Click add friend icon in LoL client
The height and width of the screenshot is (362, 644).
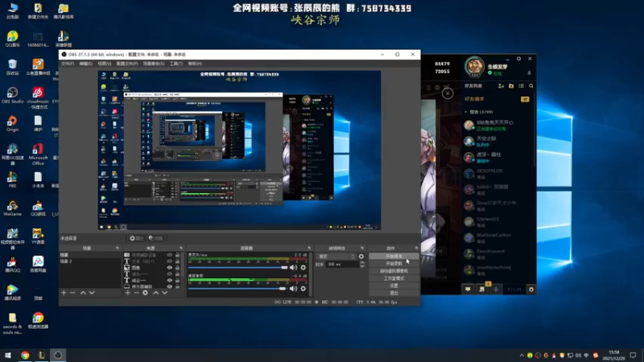[501, 86]
